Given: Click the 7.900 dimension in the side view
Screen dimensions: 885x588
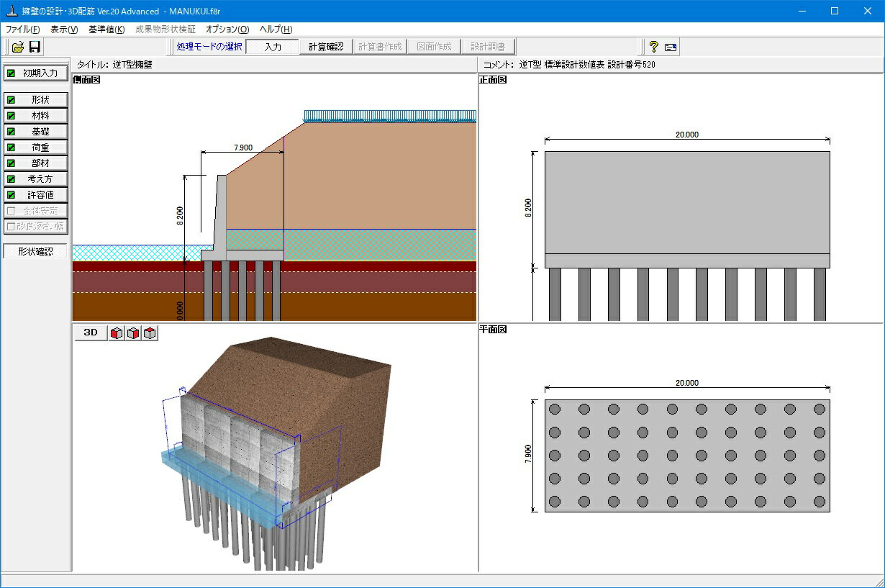Looking at the screenshot, I should (243, 148).
